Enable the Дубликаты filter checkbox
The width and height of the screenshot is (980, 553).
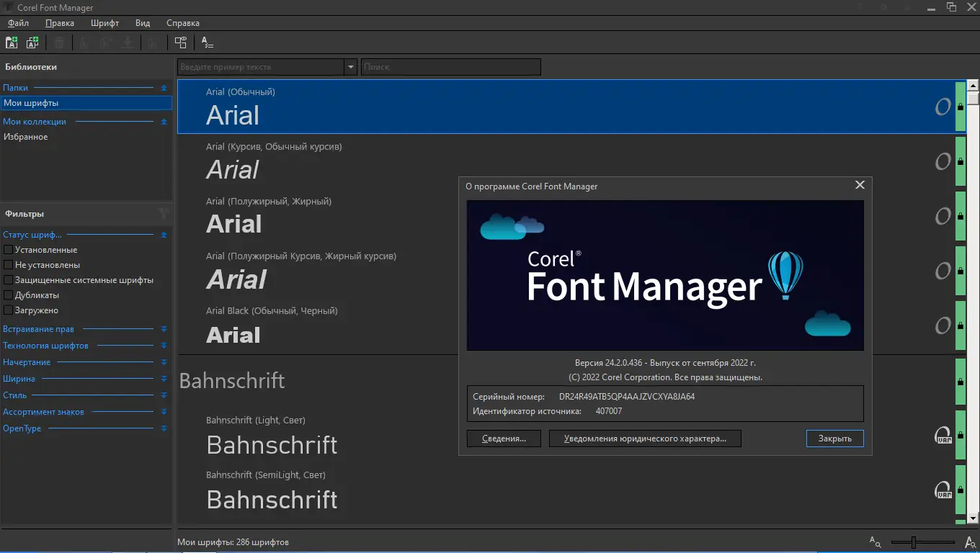point(9,295)
